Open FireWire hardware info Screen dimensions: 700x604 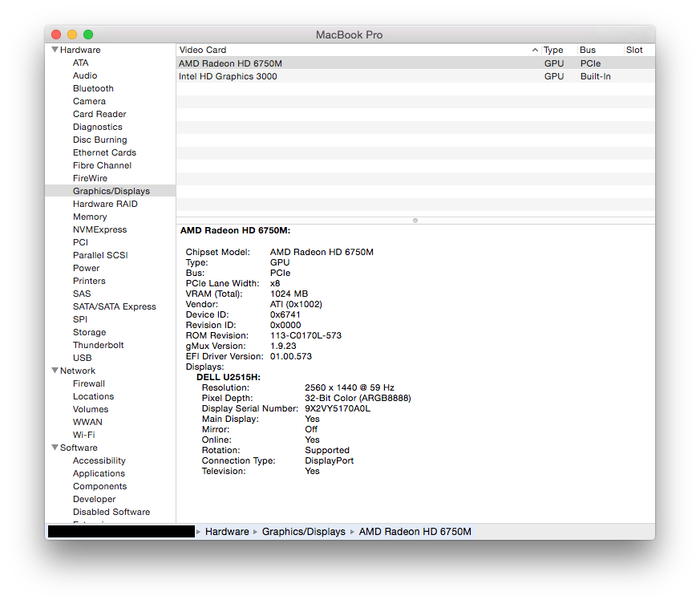coord(90,178)
